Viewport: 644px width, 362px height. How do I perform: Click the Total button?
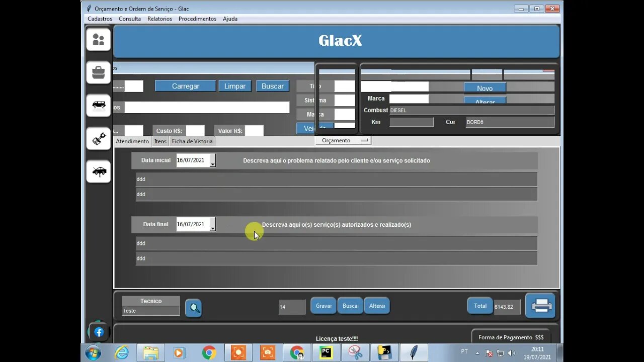[x=480, y=306]
